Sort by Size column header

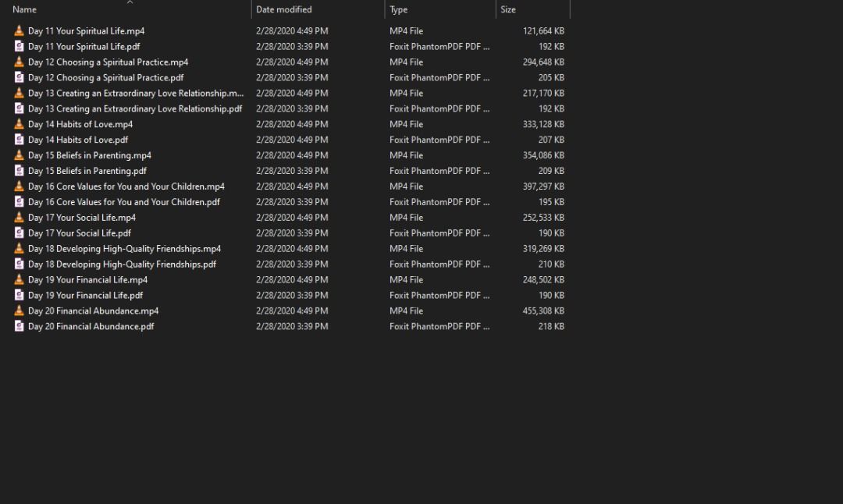508,9
